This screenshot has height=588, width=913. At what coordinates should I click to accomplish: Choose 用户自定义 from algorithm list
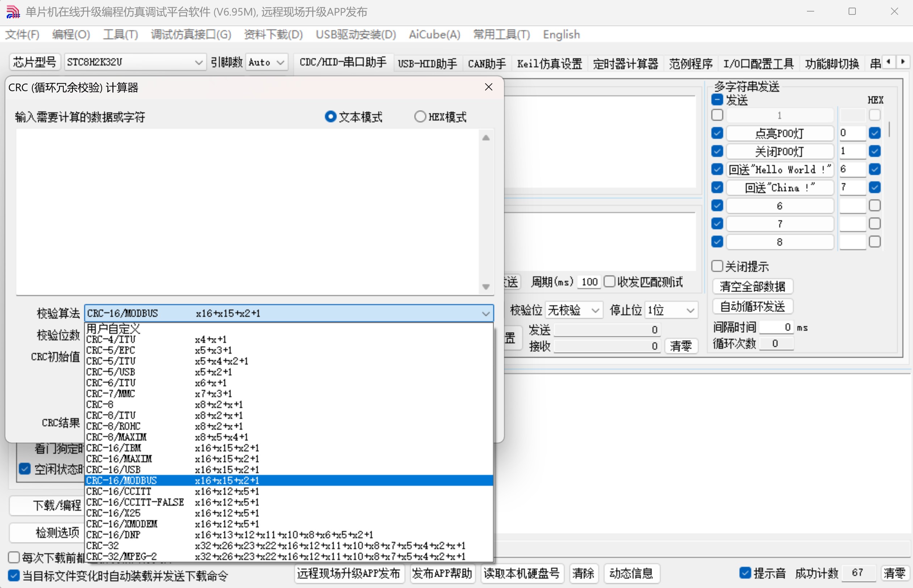tap(289, 328)
